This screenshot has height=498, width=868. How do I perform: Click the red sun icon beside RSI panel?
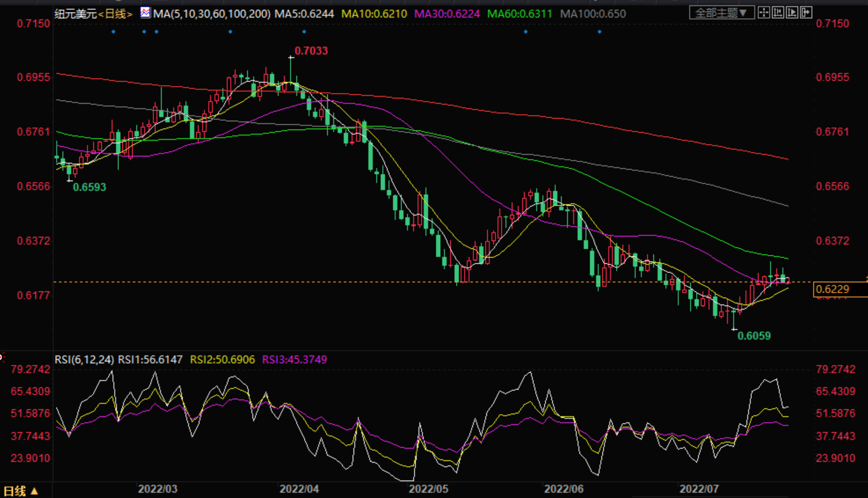tap(2, 356)
